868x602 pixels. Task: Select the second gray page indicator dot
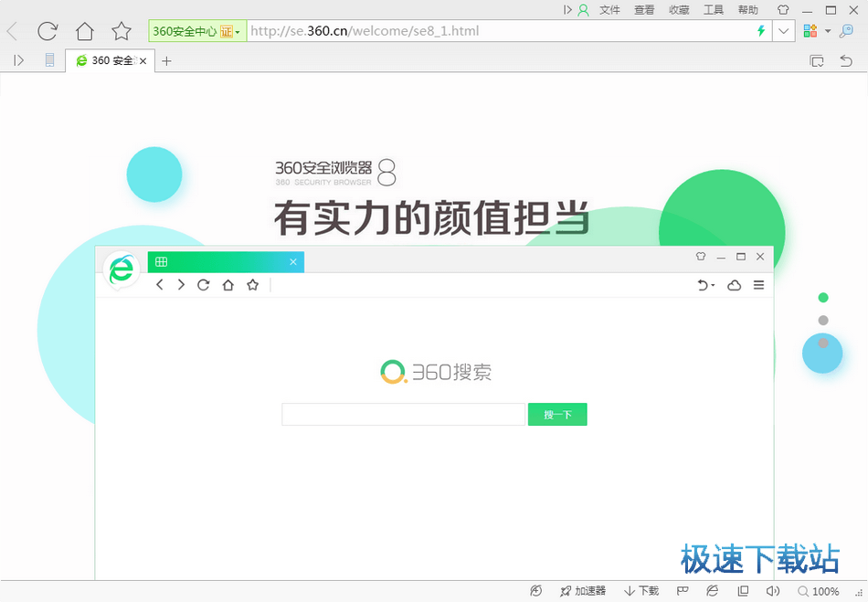[x=823, y=321]
